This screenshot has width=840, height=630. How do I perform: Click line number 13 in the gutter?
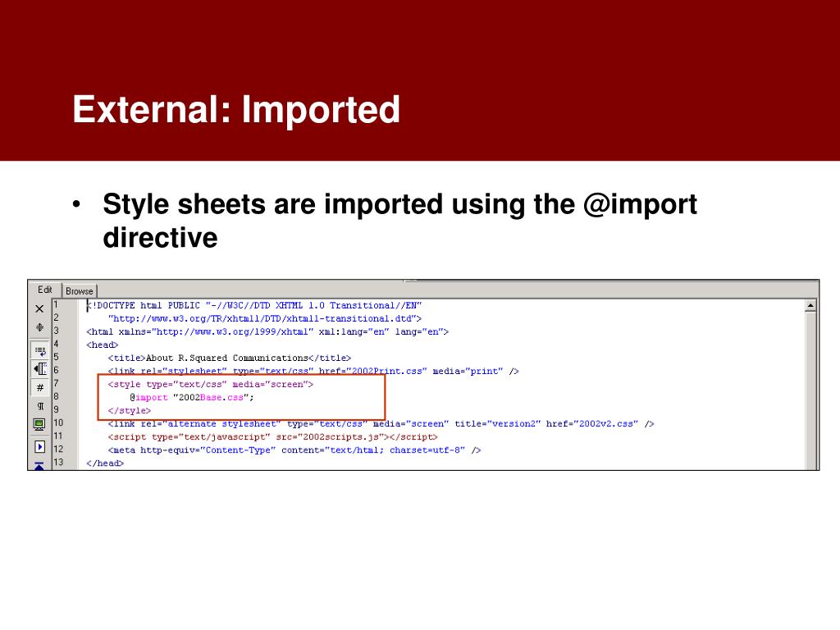click(58, 462)
